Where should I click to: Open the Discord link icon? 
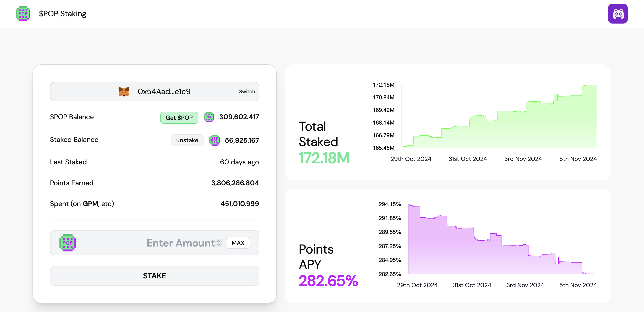pyautogui.click(x=617, y=13)
